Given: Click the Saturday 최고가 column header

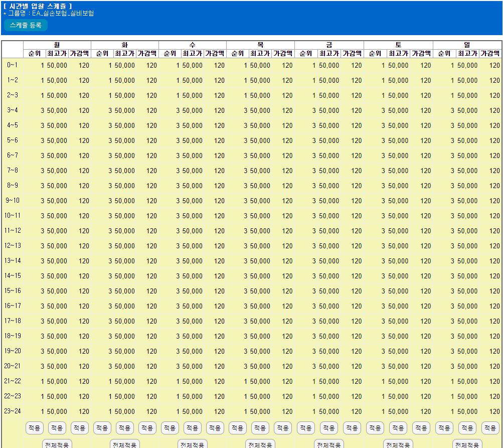Looking at the screenshot, I should point(398,53).
